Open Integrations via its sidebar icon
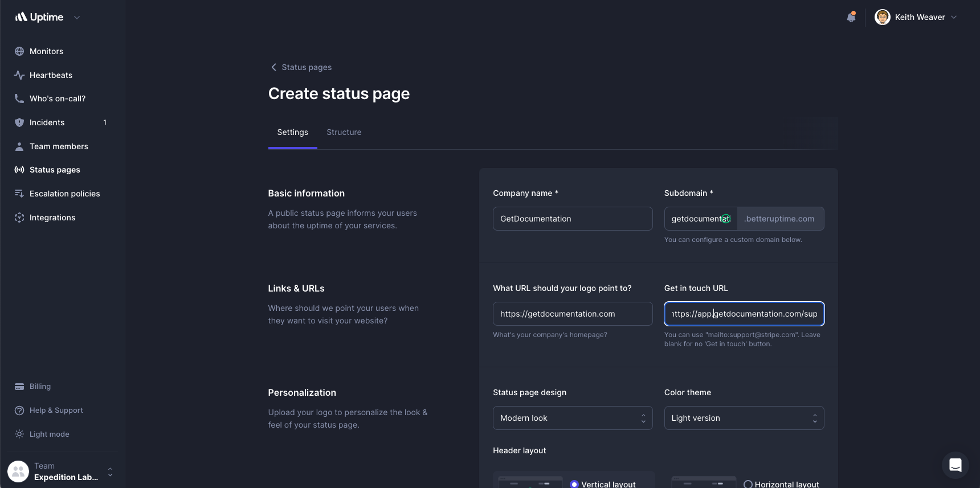 (19, 218)
